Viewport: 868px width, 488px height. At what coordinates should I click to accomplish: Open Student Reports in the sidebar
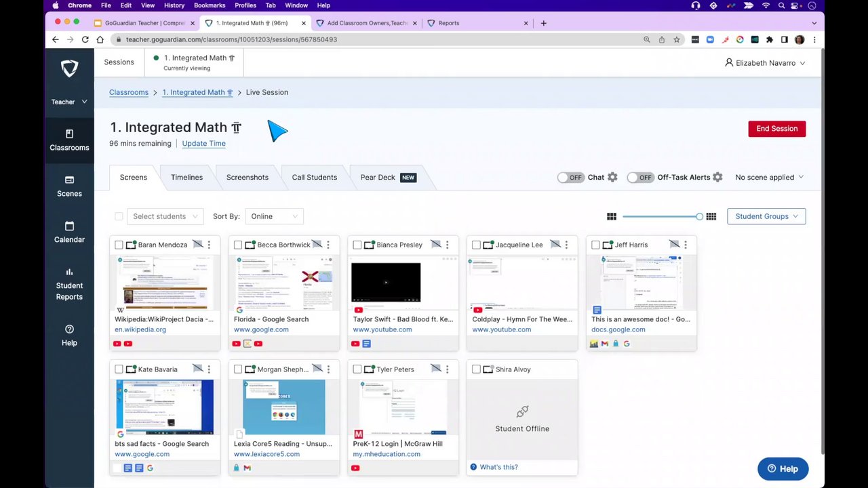click(69, 284)
